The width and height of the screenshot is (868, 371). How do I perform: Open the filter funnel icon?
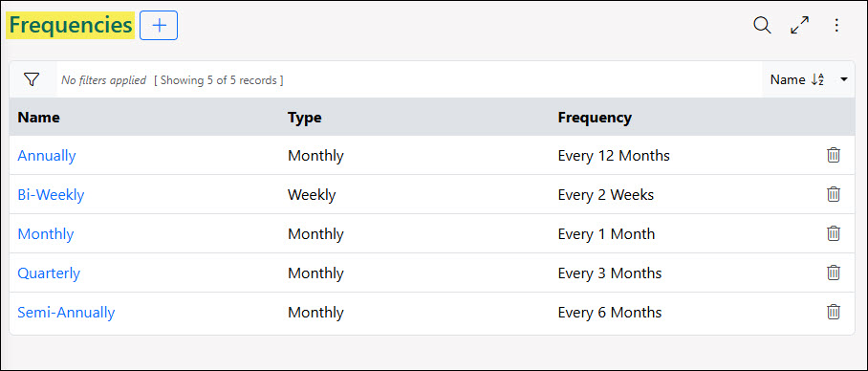pos(33,79)
